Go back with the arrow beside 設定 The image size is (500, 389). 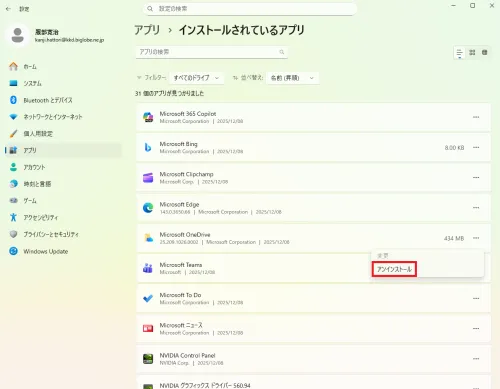(8, 9)
